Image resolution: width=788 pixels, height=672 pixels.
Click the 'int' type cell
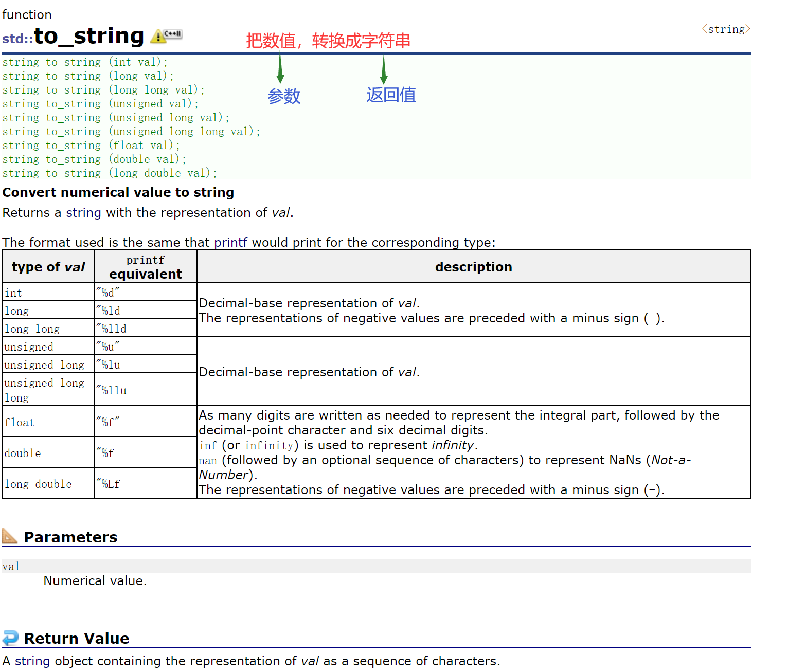pyautogui.click(x=48, y=293)
